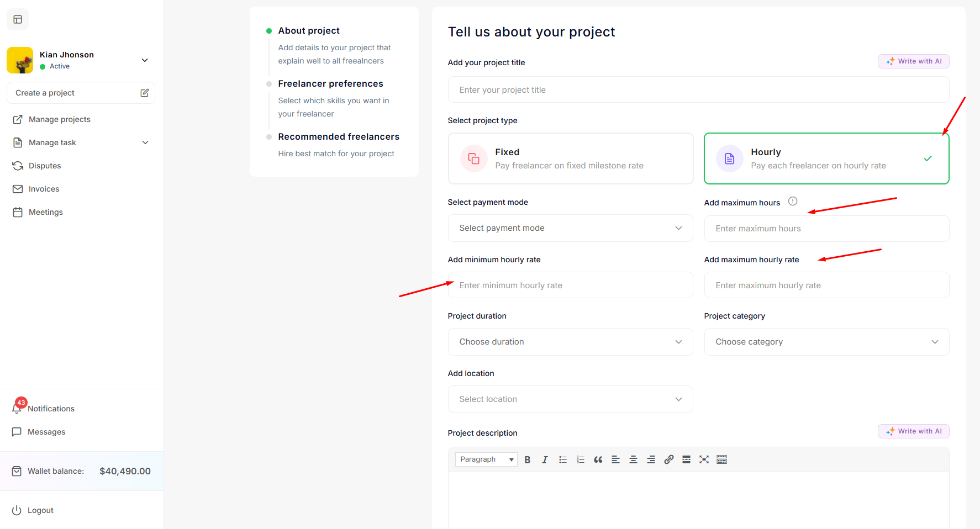Click the Logout link
The width and height of the screenshot is (980, 529).
point(40,510)
